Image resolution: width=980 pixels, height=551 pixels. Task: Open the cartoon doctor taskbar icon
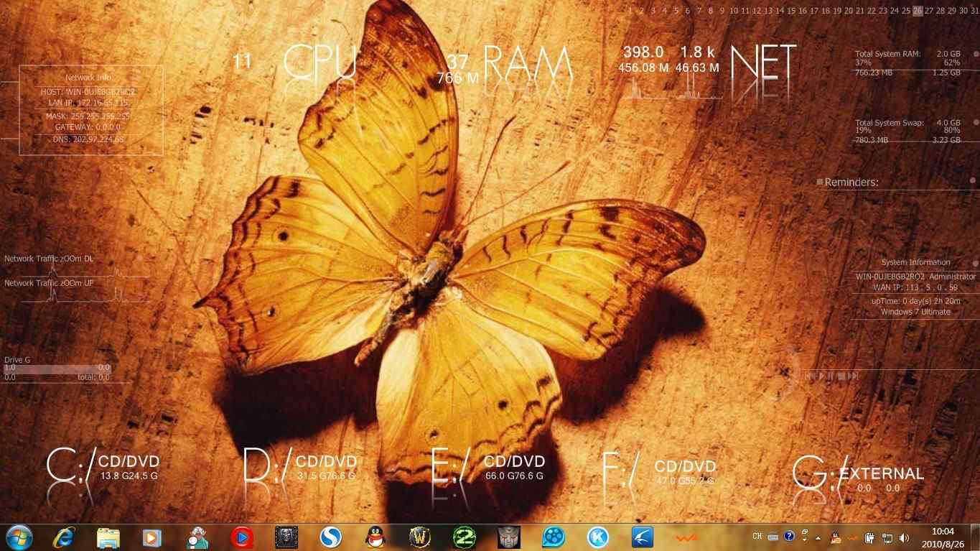197,537
